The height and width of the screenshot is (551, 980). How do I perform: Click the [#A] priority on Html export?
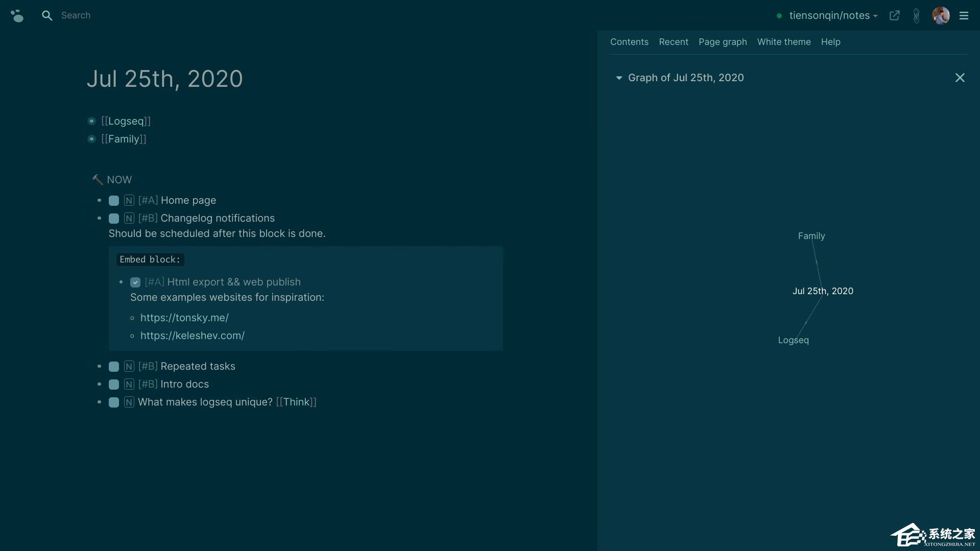point(155,282)
